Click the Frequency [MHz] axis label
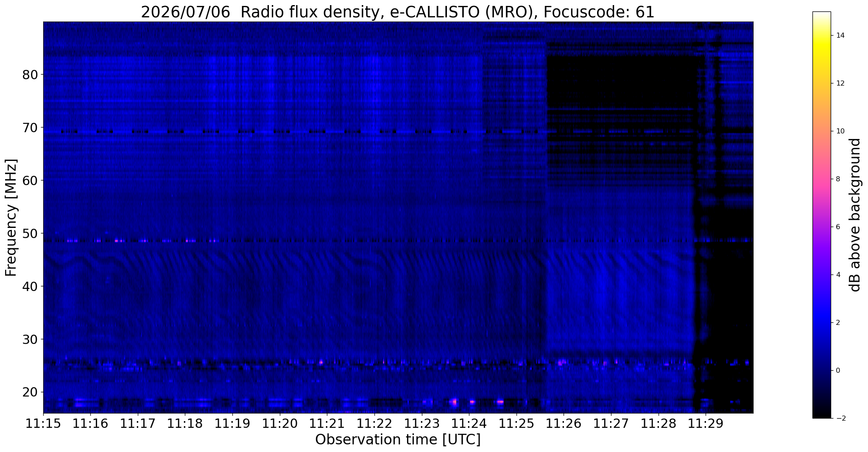Viewport: 868px width, 452px height. 11,217
